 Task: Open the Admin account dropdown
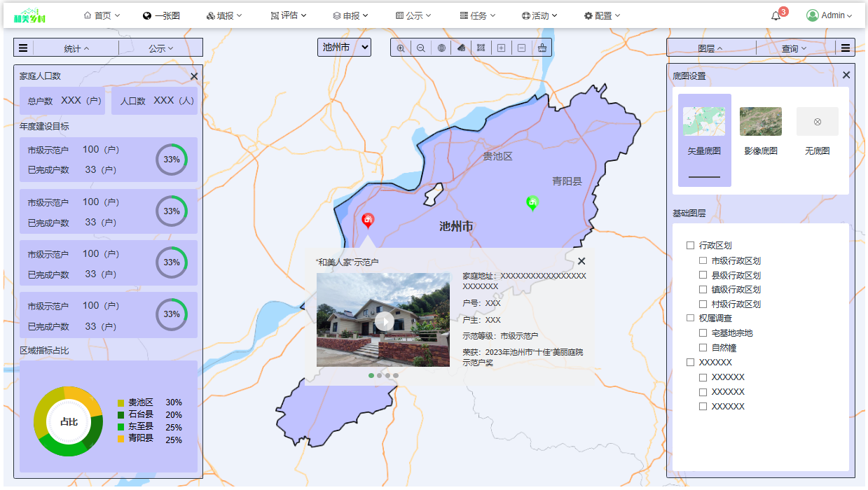(x=829, y=15)
